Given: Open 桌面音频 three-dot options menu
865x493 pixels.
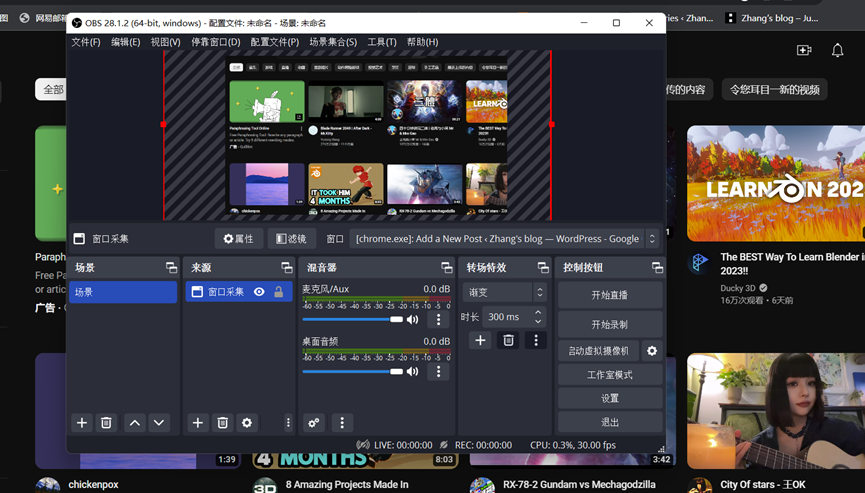Looking at the screenshot, I should [x=439, y=372].
